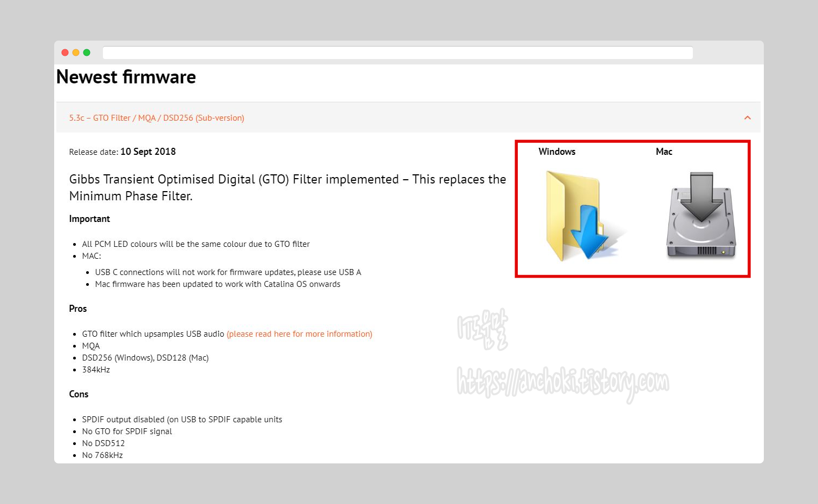Viewport: 818px width, 504px height.
Task: Click the 'Important' subheading
Action: tap(89, 219)
